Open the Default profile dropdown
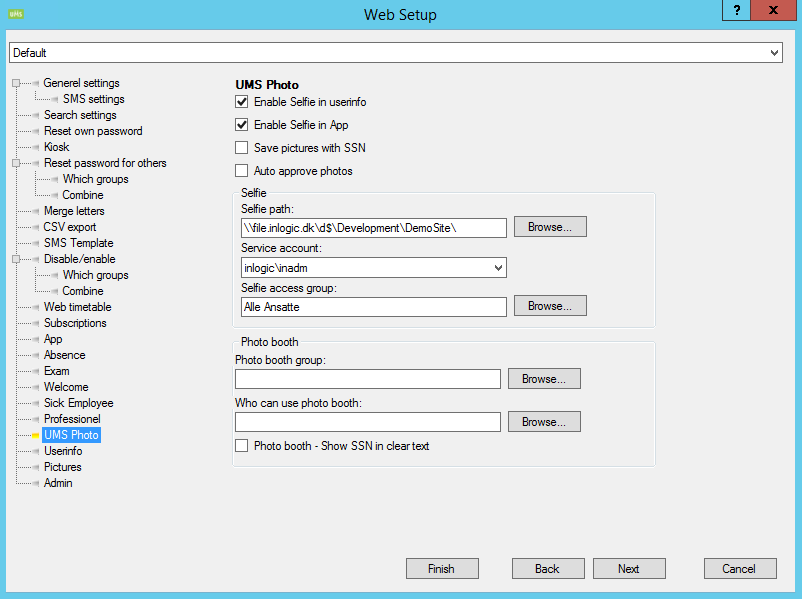Viewport: 802px width, 599px height. coord(774,52)
